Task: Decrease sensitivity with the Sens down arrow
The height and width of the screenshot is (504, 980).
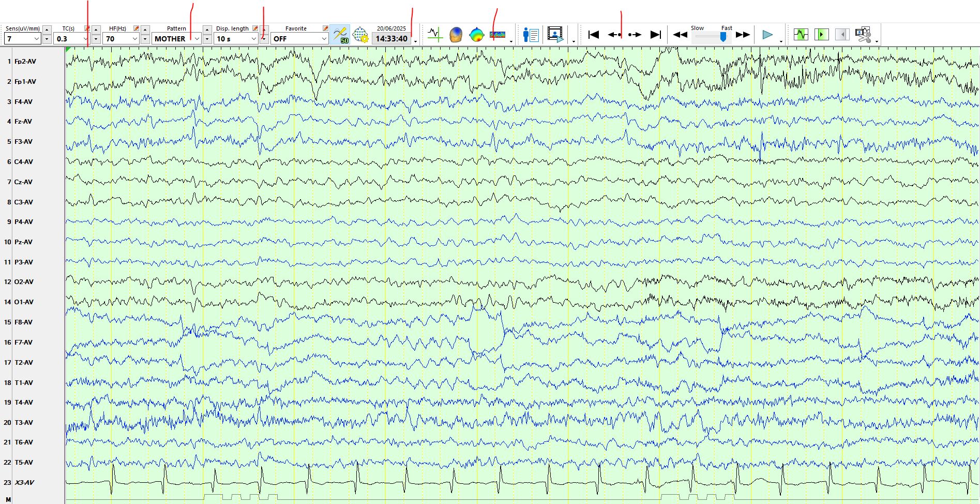Action: (x=47, y=39)
